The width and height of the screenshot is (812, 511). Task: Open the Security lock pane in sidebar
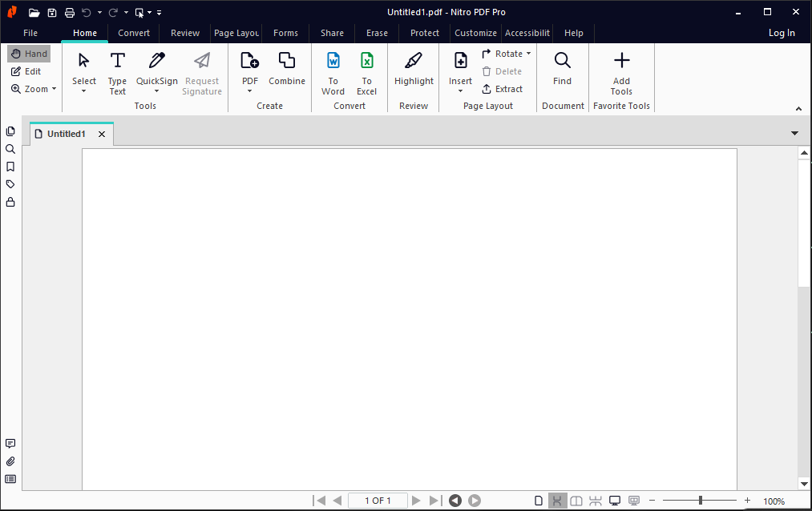coord(10,202)
